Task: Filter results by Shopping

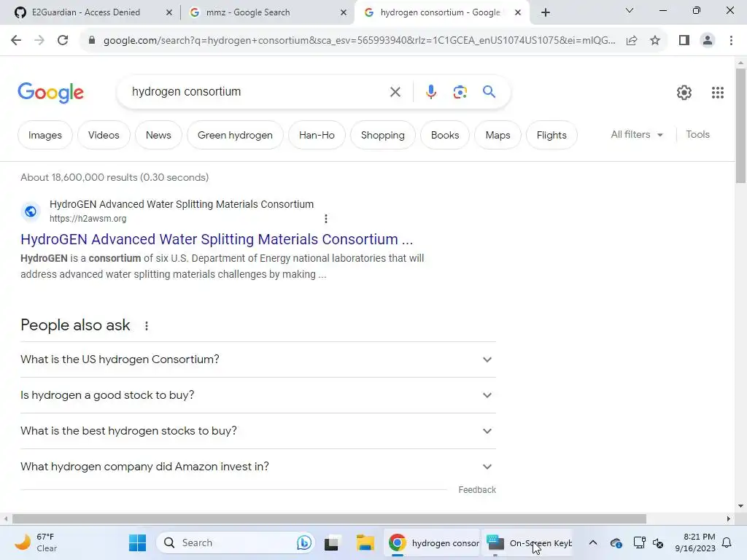Action: coord(382,135)
